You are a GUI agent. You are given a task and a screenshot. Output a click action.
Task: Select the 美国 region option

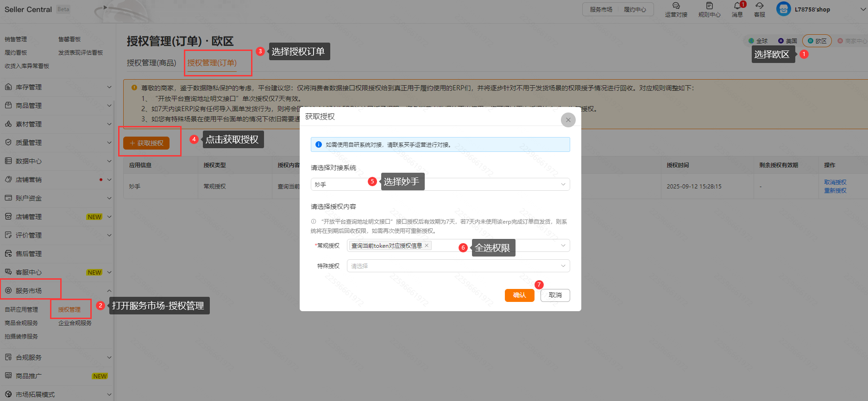[787, 41]
